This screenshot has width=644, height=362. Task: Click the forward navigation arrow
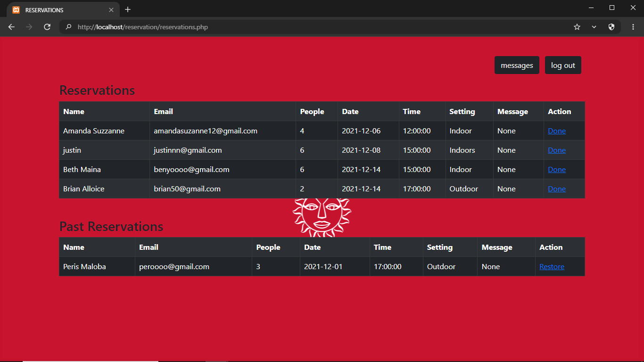coord(29,27)
